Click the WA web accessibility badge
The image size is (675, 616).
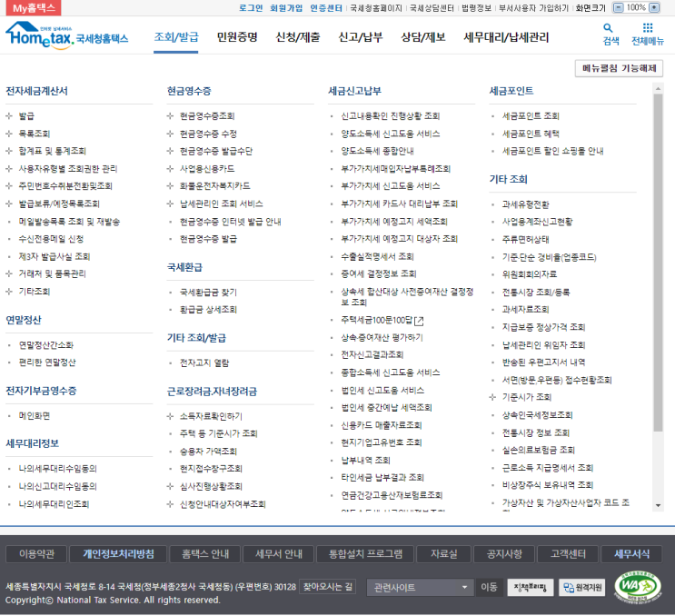(x=638, y=586)
